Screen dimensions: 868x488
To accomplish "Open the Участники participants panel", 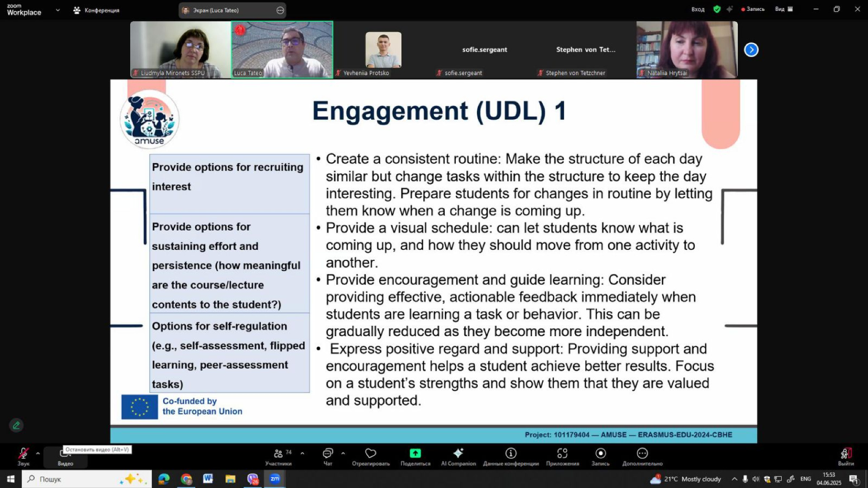I will pos(278,456).
